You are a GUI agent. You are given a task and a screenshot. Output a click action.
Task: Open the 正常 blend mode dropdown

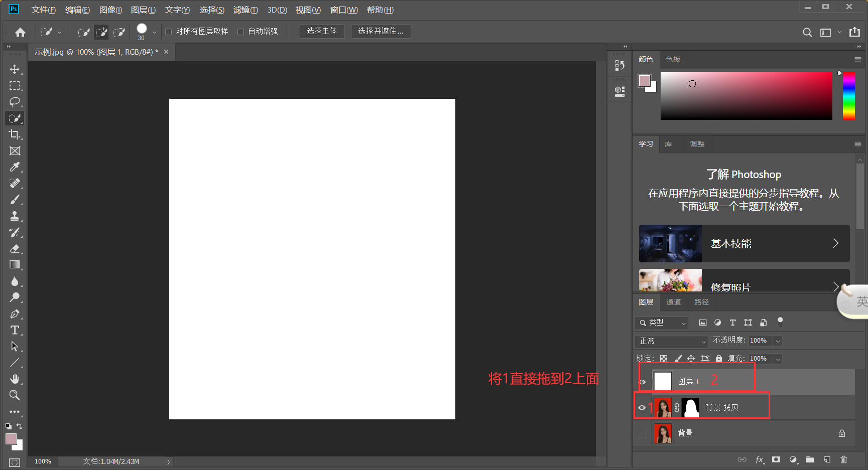(x=671, y=341)
